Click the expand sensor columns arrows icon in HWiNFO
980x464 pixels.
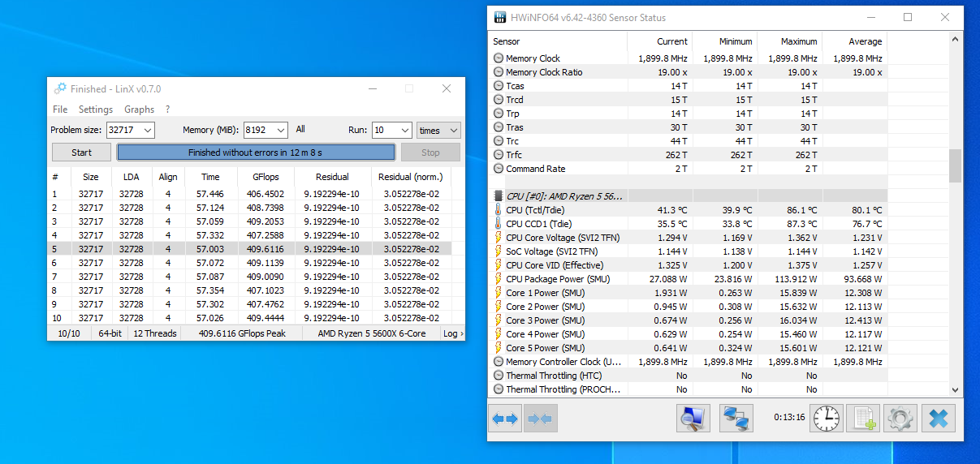[505, 419]
